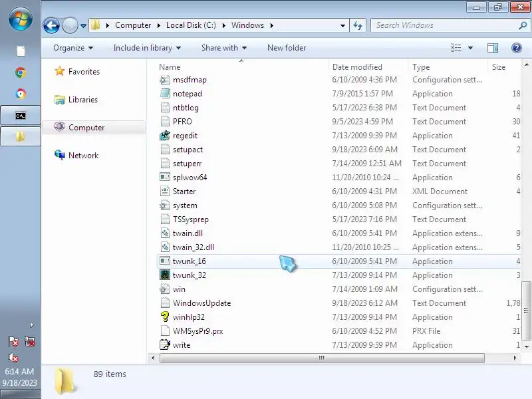This screenshot has height=399, width=532.
Task: Show hidden tray icons arrow
Action: (x=31, y=325)
